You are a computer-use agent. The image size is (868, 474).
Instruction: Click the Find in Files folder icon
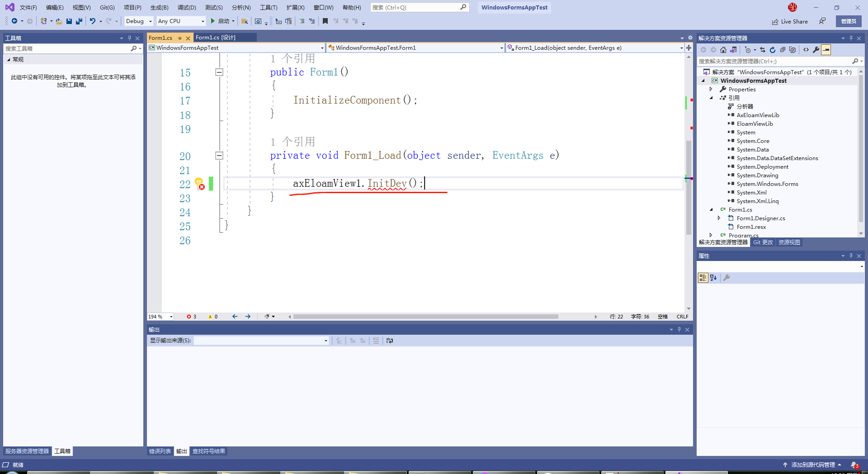(245, 21)
